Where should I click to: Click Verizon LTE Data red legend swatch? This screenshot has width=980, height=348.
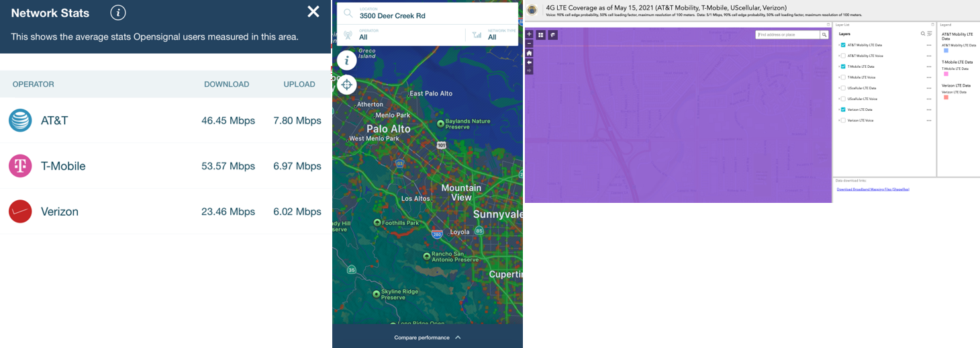coord(946,97)
